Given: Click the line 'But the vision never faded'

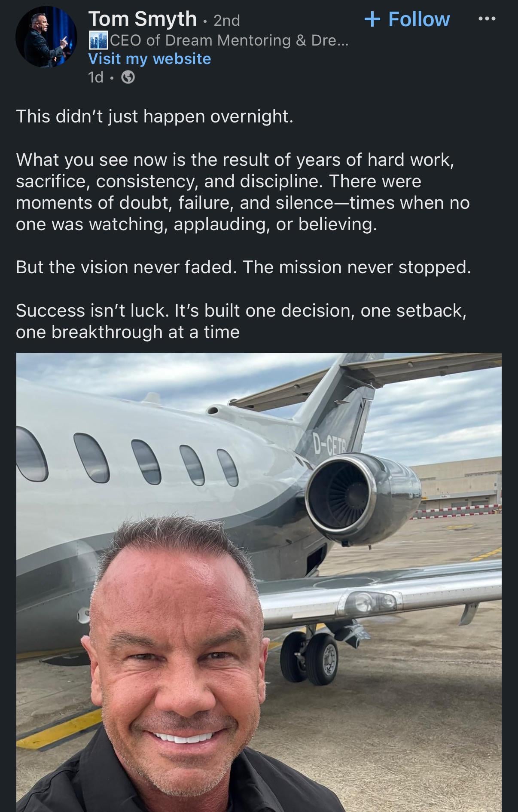Looking at the screenshot, I should pyautogui.click(x=244, y=267).
